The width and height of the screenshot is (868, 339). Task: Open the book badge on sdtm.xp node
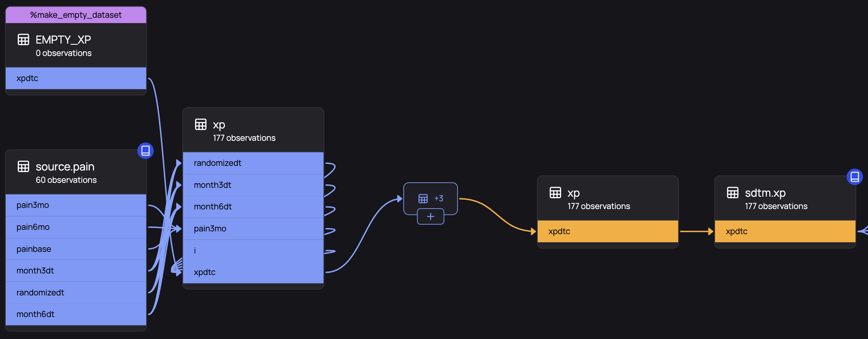click(x=855, y=177)
